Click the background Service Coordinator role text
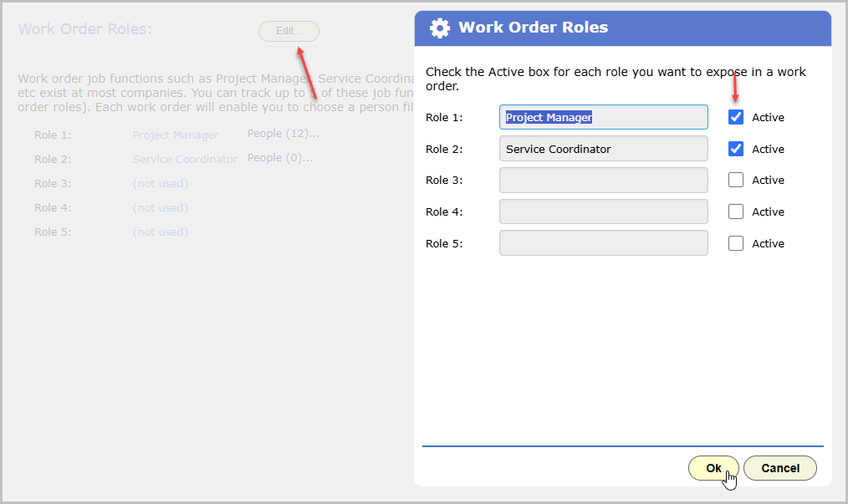The image size is (848, 504). (x=185, y=160)
